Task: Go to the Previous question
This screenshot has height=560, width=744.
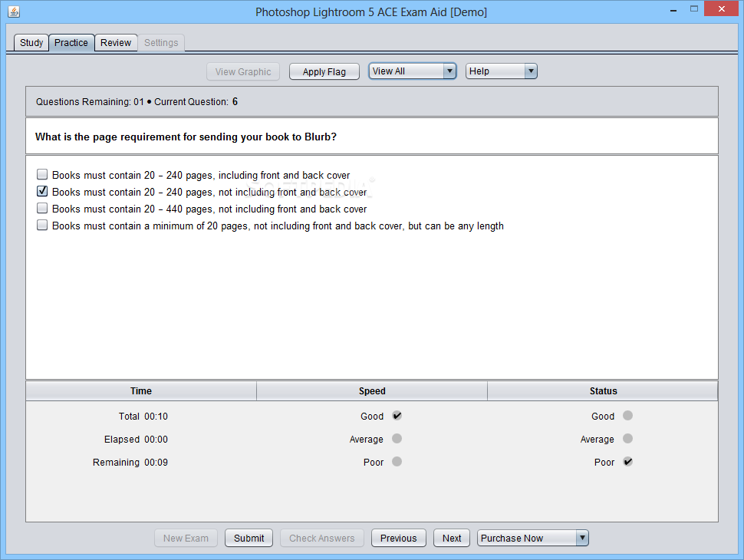Action: tap(399, 539)
